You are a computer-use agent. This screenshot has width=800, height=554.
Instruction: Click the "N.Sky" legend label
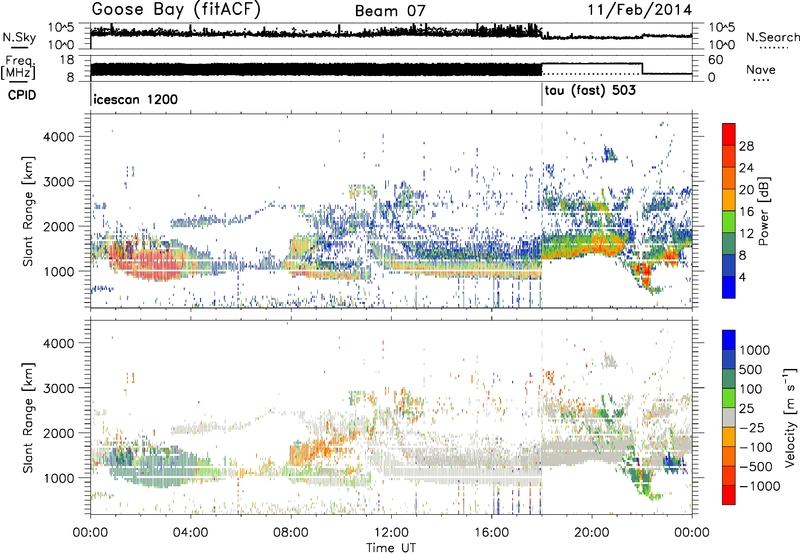tap(19, 37)
